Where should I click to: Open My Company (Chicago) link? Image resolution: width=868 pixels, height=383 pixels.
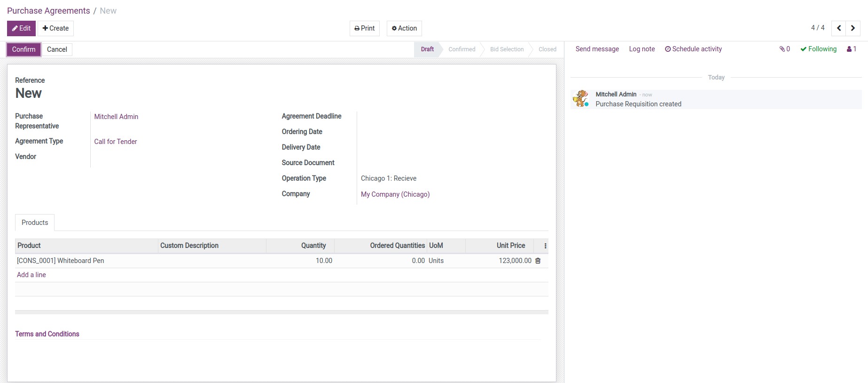(x=395, y=194)
